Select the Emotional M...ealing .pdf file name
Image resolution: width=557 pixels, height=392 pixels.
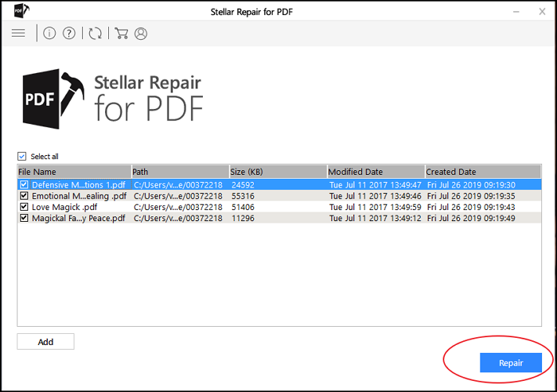pyautogui.click(x=80, y=196)
